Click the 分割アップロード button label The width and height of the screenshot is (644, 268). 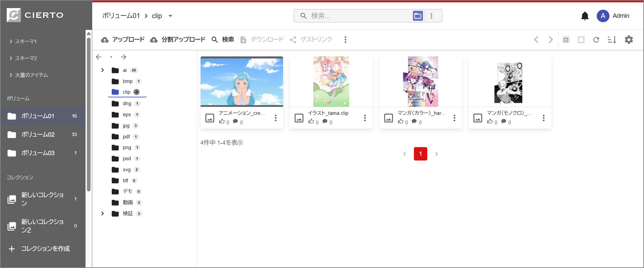tap(183, 40)
